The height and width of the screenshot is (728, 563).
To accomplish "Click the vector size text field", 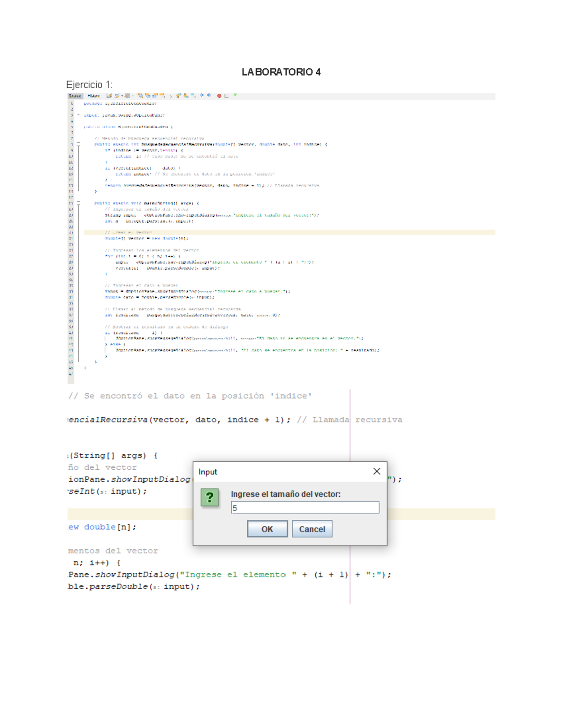I will point(305,508).
